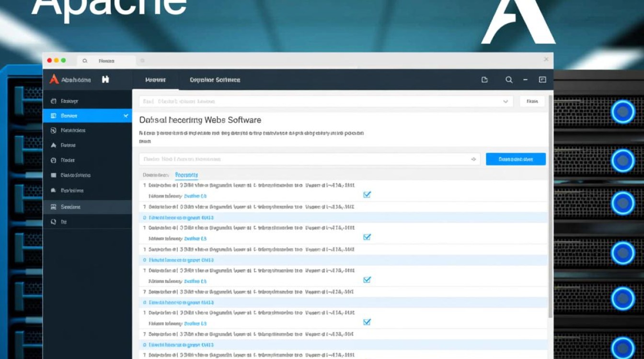Image resolution: width=644 pixels, height=359 pixels.
Task: Click the panel window icon at header far right
Action: click(542, 80)
